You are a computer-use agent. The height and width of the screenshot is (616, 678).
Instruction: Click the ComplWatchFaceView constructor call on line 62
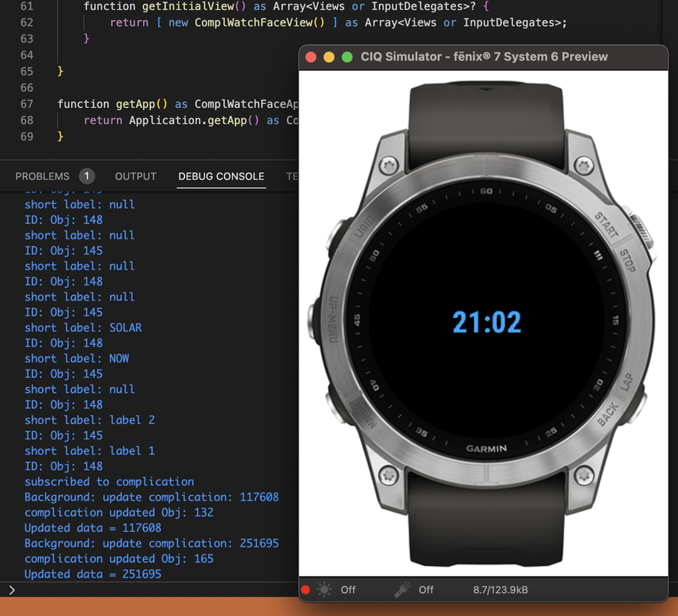(260, 22)
